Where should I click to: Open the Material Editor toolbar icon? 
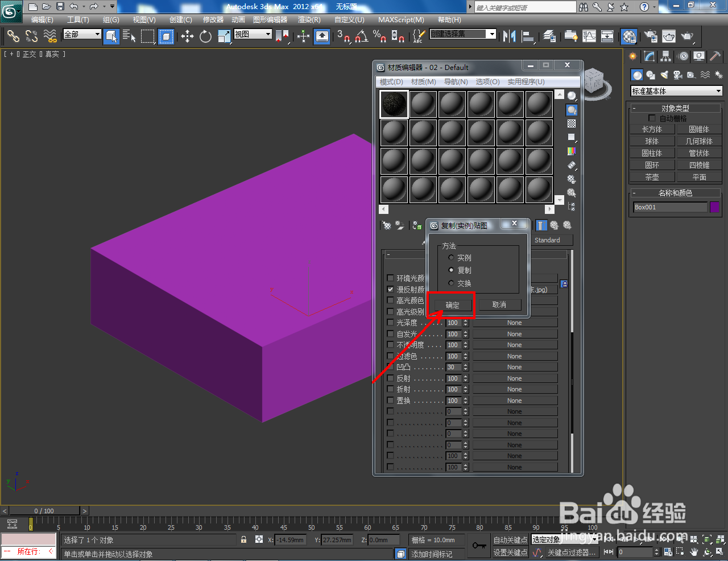click(x=628, y=36)
